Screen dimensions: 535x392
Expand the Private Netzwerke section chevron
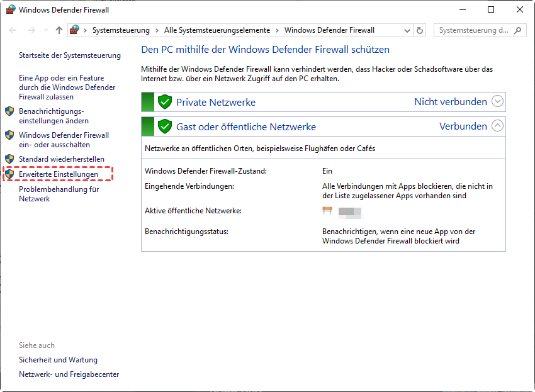pyautogui.click(x=498, y=101)
